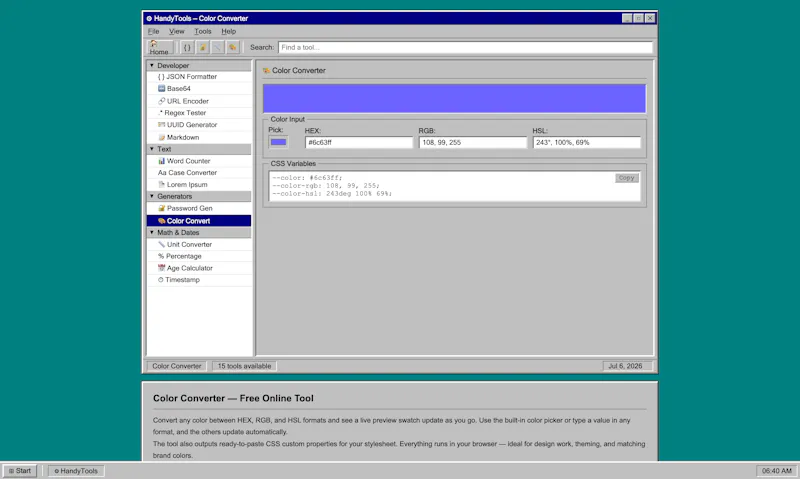Open the View menu
Viewport: 800px width, 479px height.
(x=177, y=31)
